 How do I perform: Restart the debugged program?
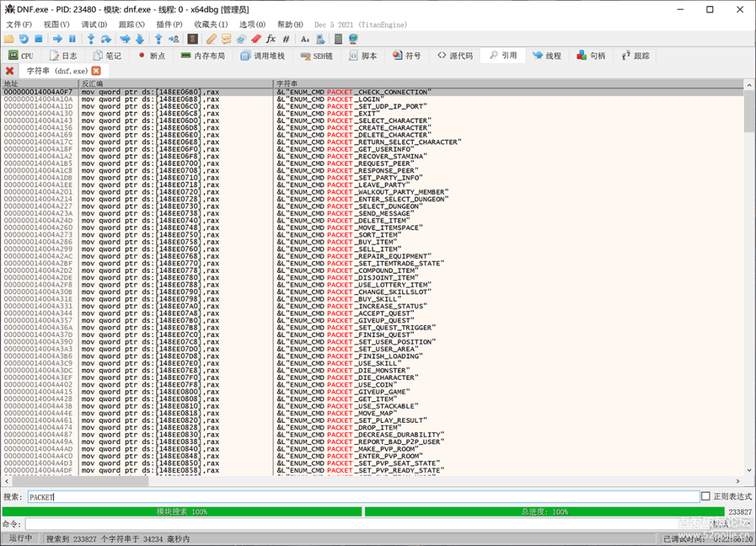[x=24, y=39]
